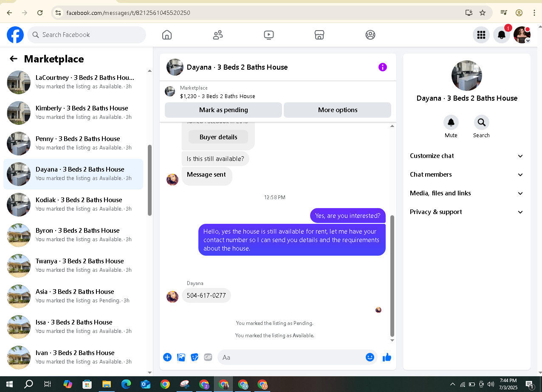Go to the Home feed icon
The image size is (542, 392).
click(x=167, y=35)
